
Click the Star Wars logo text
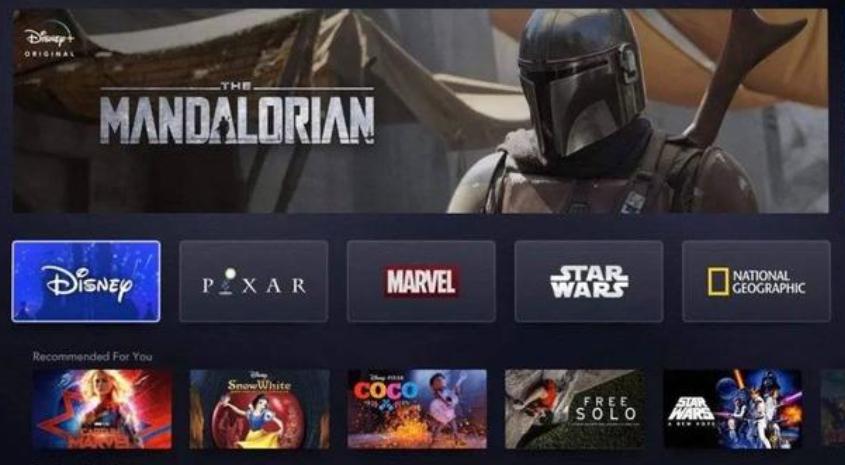click(588, 281)
